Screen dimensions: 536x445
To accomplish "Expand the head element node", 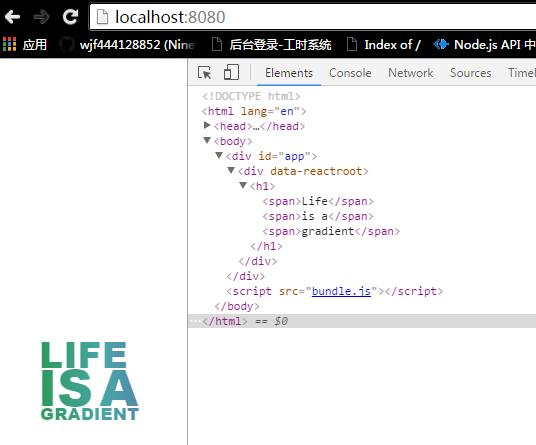I will (x=207, y=125).
